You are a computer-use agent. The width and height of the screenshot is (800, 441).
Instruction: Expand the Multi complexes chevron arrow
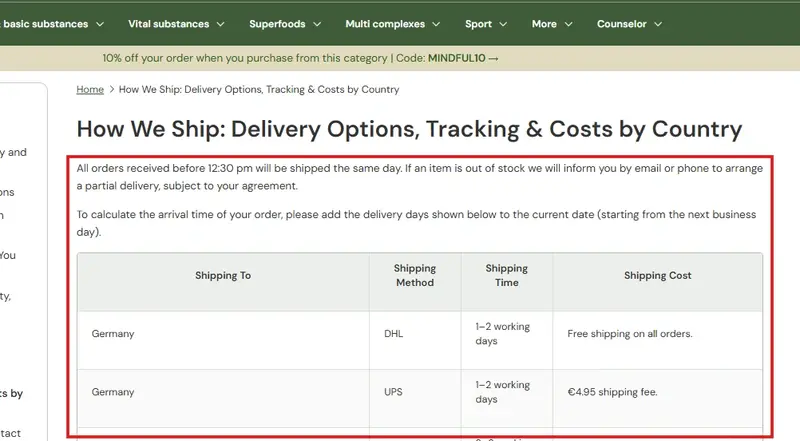coord(436,24)
